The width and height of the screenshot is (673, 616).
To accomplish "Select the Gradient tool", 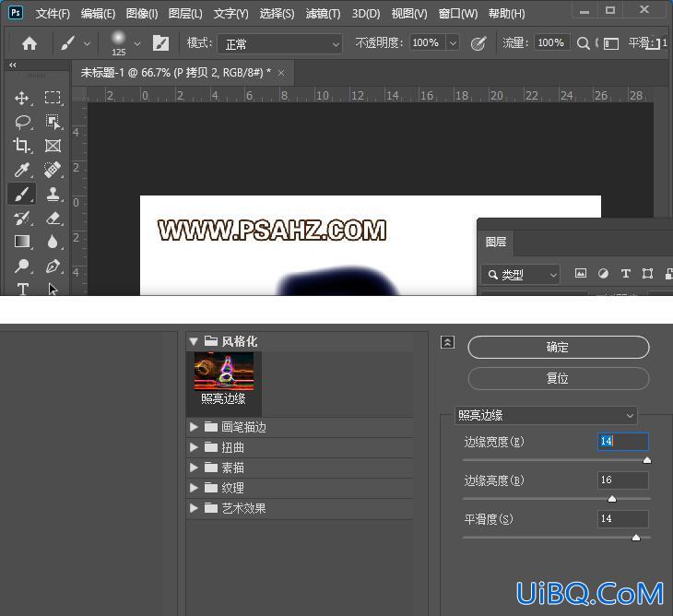I will click(21, 243).
